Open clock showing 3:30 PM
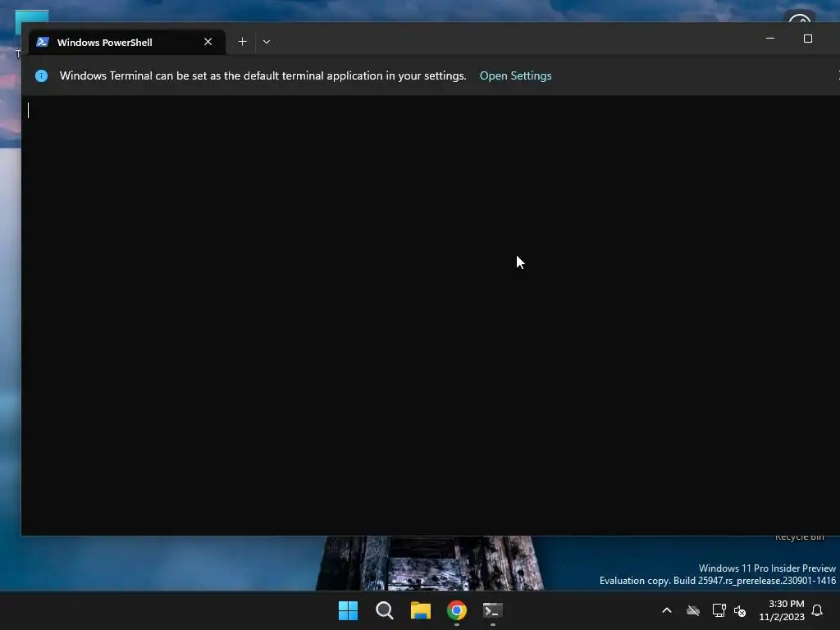Screen dimensions: 840x630 pyautogui.click(x=782, y=610)
